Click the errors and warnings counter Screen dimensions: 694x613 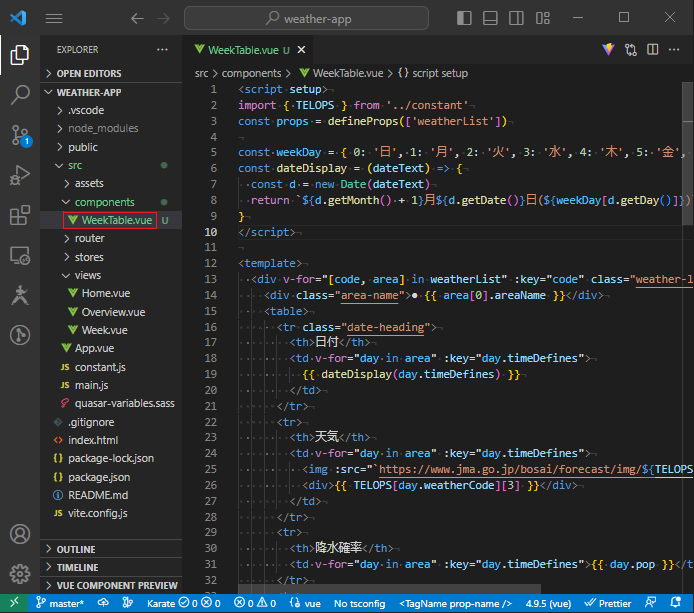(x=255, y=603)
